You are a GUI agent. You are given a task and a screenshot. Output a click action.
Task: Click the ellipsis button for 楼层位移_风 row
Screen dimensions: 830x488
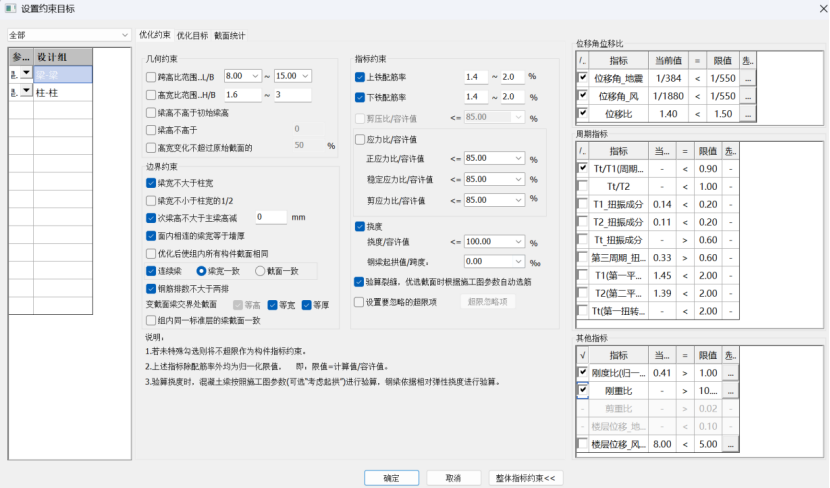click(x=729, y=444)
